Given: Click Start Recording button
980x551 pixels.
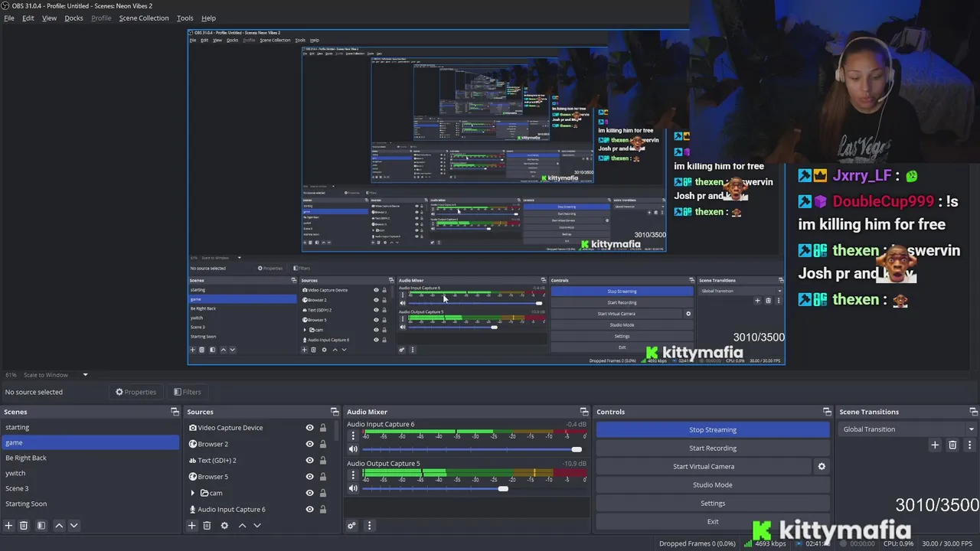Looking at the screenshot, I should click(713, 448).
